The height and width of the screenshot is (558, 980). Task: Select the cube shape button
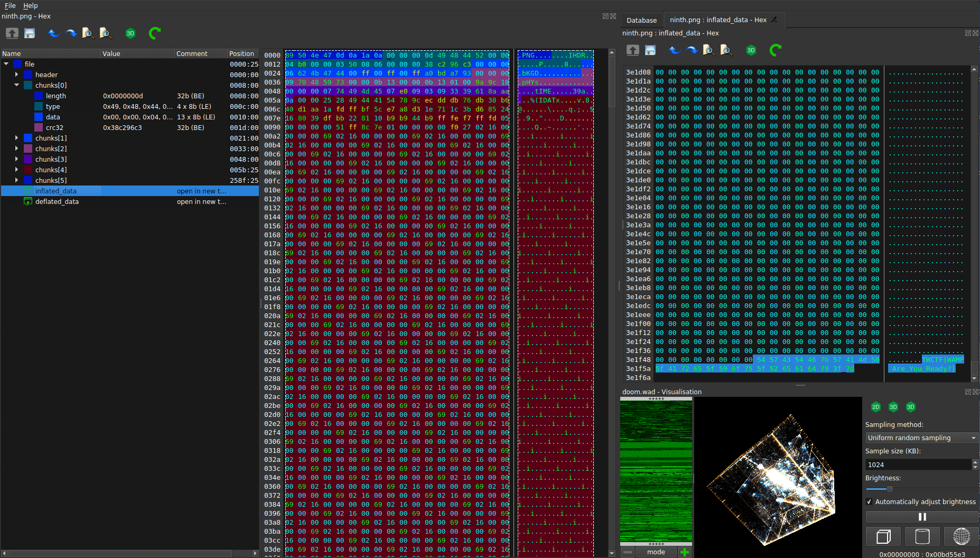[883, 536]
